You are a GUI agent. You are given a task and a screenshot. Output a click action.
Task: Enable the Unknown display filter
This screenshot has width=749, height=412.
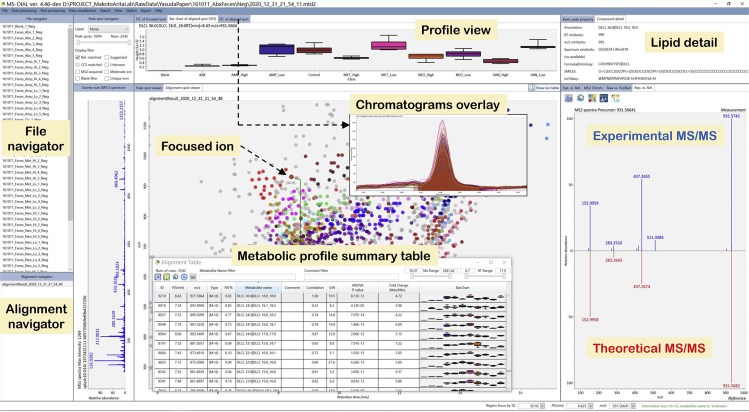click(x=107, y=64)
